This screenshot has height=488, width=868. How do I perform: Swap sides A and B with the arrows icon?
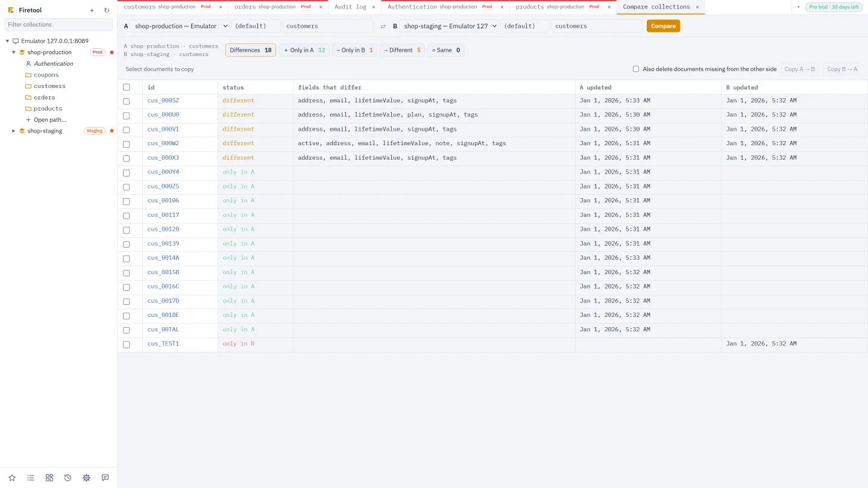pyautogui.click(x=383, y=27)
